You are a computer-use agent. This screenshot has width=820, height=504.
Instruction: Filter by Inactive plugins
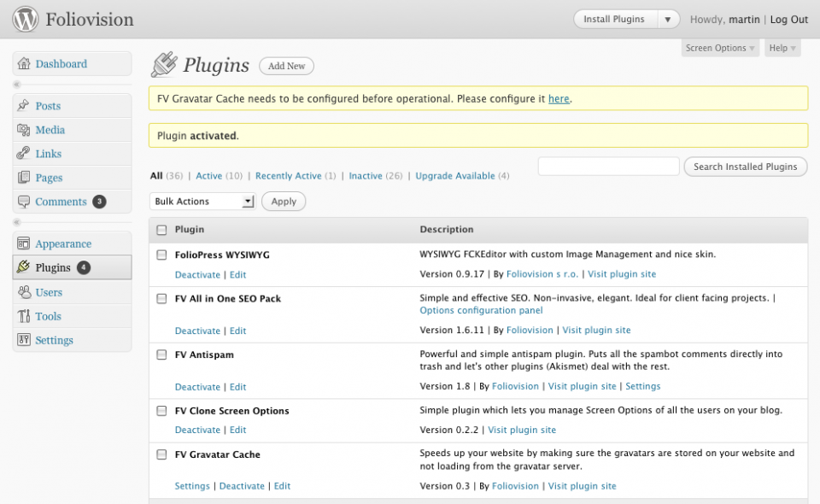(x=366, y=176)
